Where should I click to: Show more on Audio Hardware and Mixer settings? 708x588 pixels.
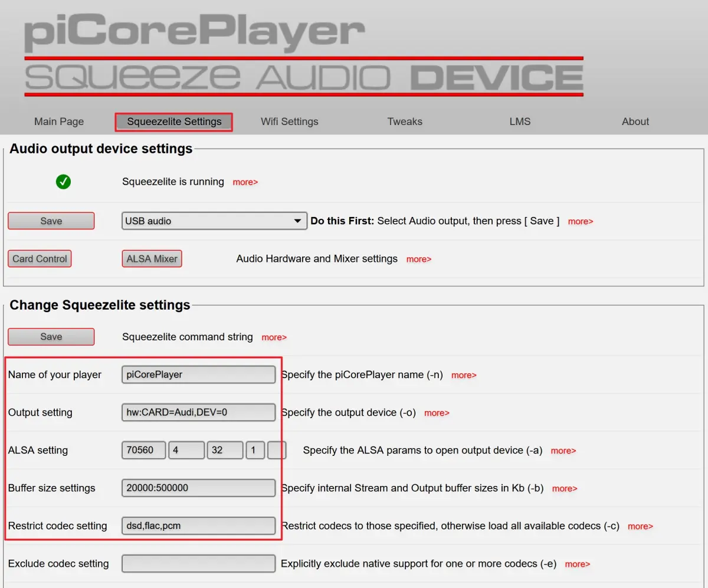click(419, 259)
